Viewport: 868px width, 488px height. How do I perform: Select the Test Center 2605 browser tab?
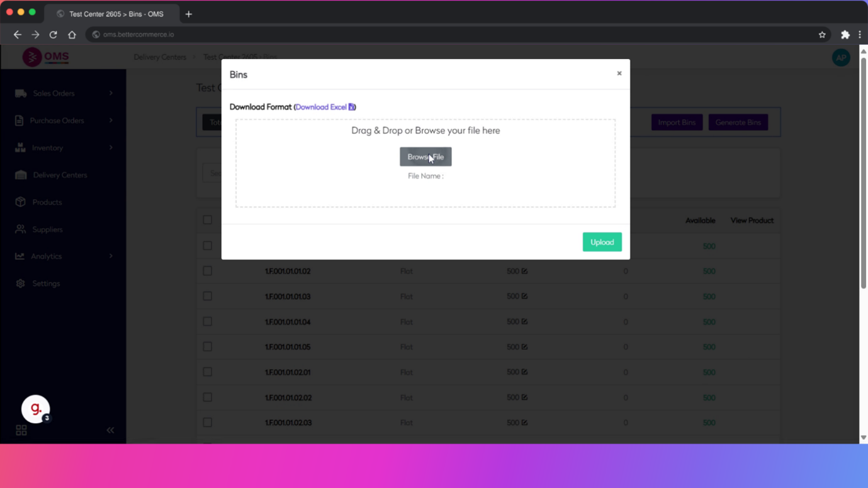[x=116, y=14]
